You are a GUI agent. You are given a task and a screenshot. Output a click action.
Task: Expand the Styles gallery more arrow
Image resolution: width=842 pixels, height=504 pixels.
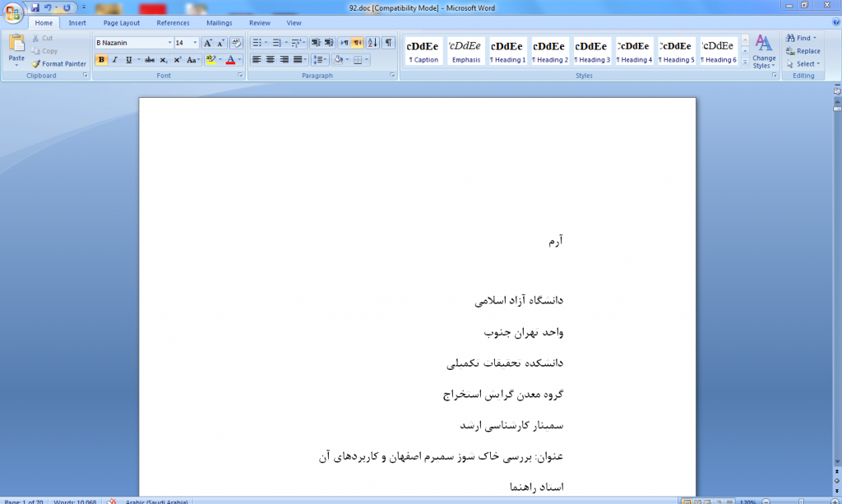click(x=745, y=62)
